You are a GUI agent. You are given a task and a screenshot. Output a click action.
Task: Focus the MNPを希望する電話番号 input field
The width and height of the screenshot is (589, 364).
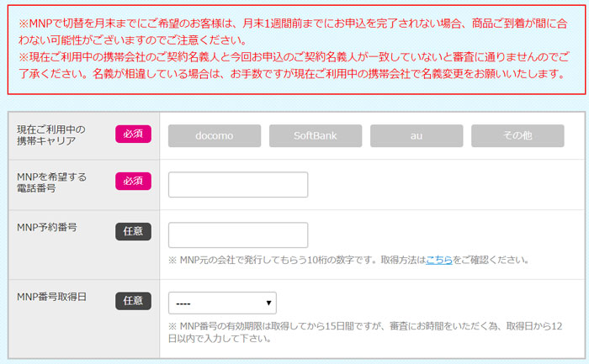tap(238, 185)
